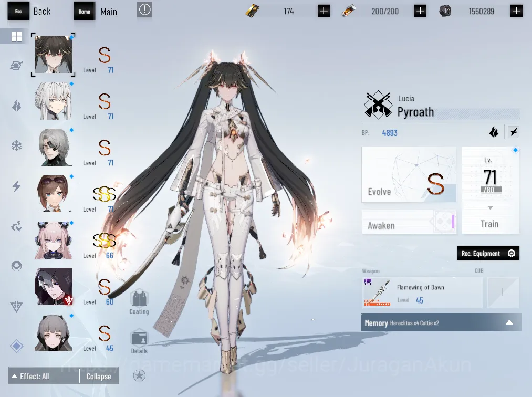Open the Coating outfit menu

139,302
